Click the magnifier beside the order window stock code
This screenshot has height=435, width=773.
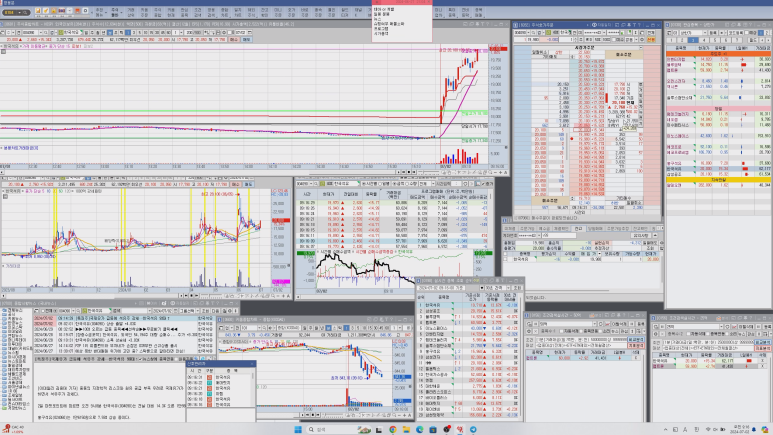point(533,33)
